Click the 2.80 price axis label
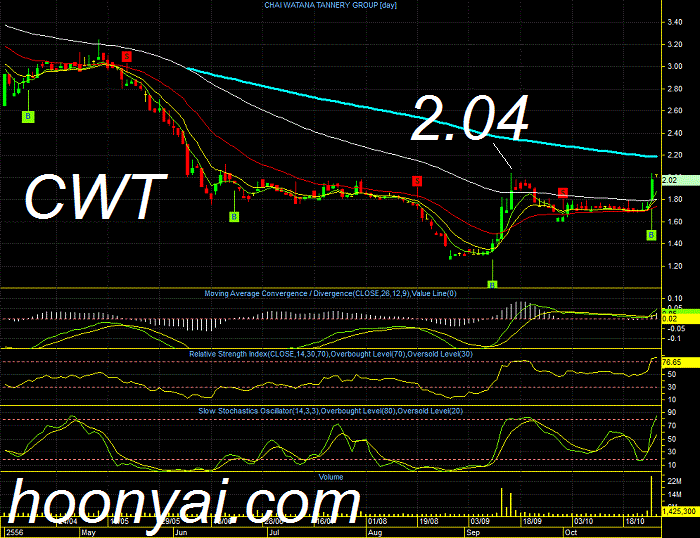700x538 pixels. 675,89
